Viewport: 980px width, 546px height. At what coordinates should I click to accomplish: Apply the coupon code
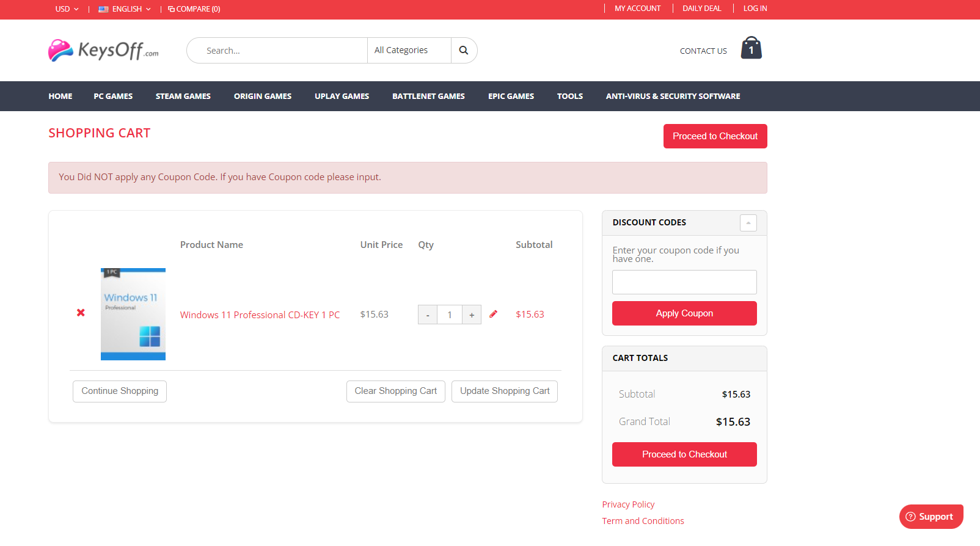[684, 313]
